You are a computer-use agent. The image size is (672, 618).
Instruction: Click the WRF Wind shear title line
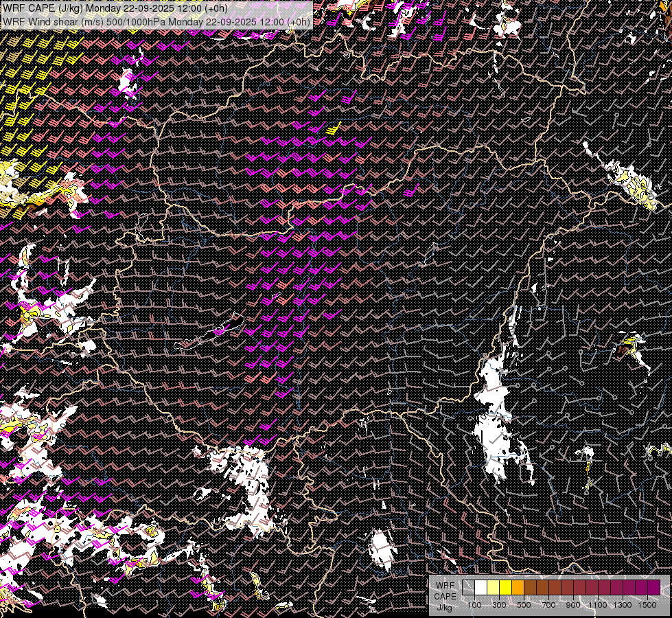point(157,21)
